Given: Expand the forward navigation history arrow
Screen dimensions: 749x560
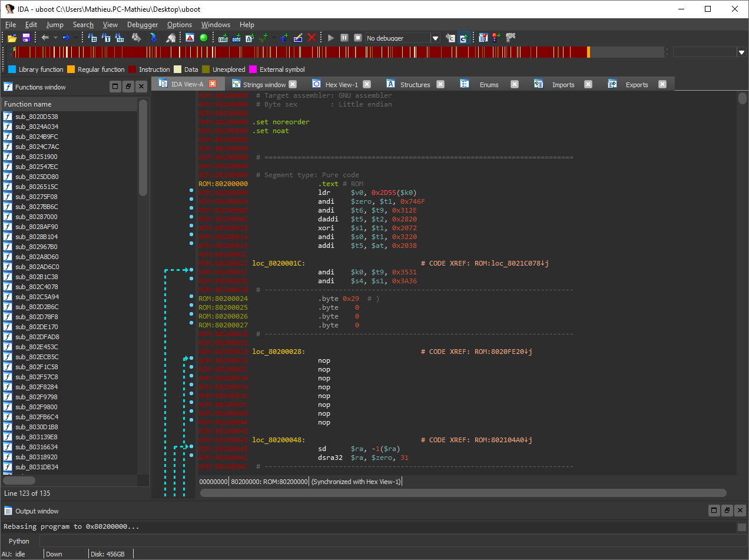Looking at the screenshot, I should 75,38.
